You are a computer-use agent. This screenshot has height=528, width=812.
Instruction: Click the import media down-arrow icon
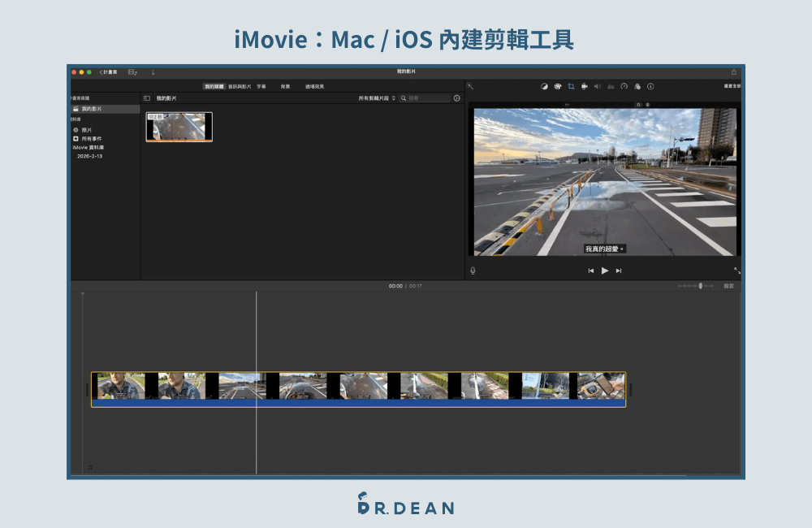(153, 72)
